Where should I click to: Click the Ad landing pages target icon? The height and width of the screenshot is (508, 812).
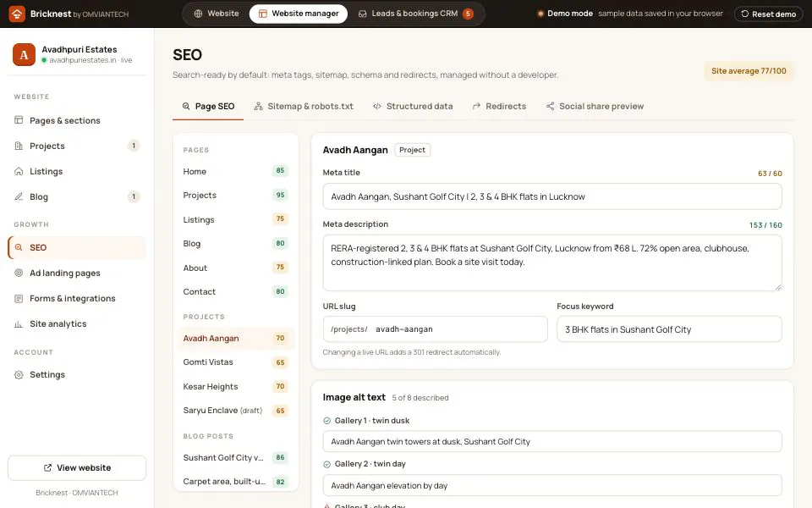coord(19,273)
